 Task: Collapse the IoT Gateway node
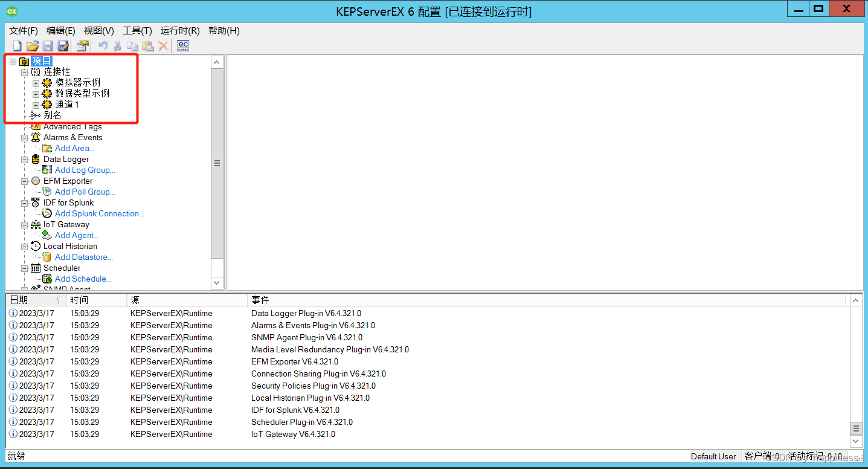(24, 224)
